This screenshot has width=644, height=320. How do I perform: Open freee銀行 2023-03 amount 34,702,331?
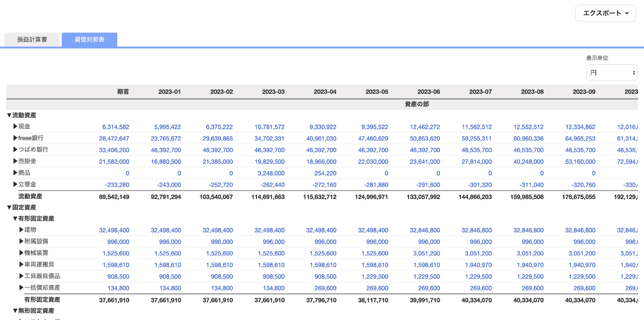tap(270, 139)
